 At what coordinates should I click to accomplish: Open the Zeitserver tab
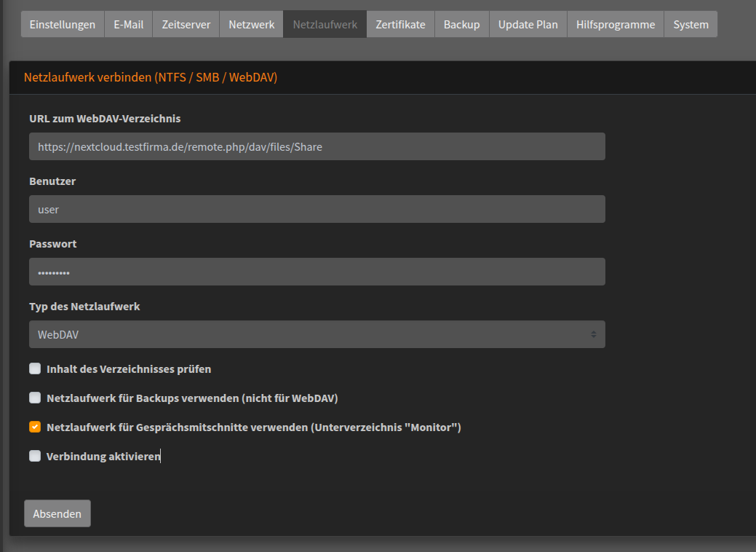[186, 24]
